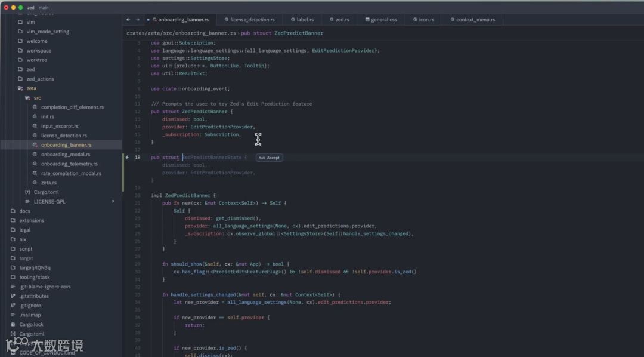
Task: Switch to the context_menu.rs tab
Action: [x=472, y=20]
